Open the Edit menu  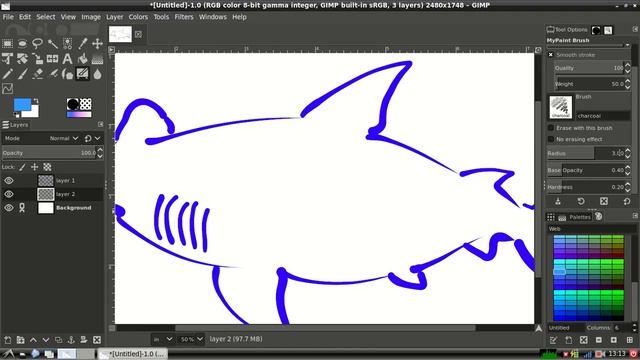click(x=24, y=17)
